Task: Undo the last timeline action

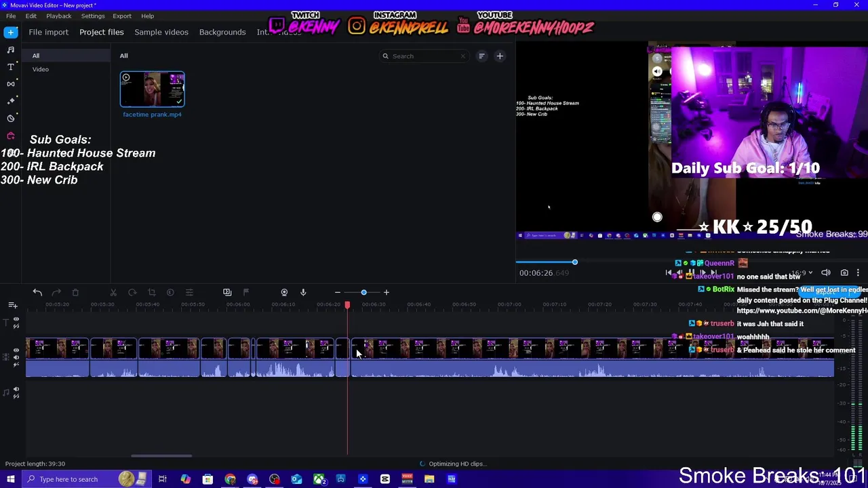Action: tap(37, 292)
